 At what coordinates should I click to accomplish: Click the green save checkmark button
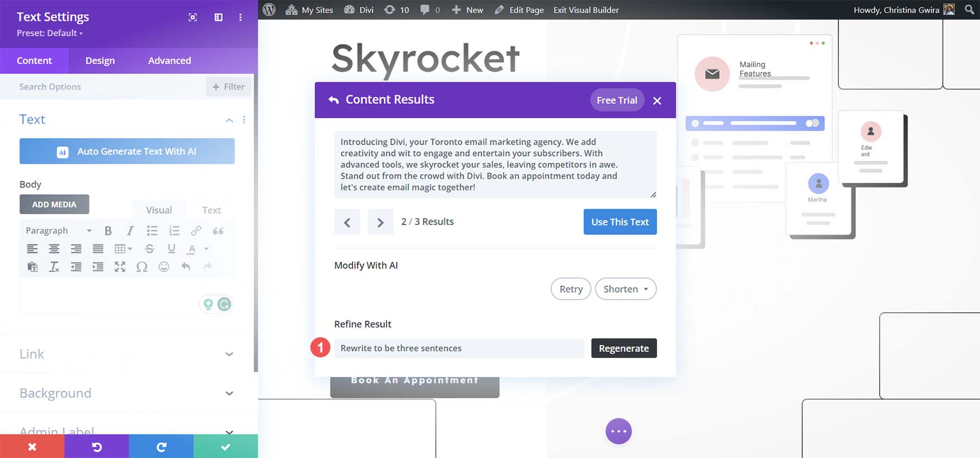225,447
